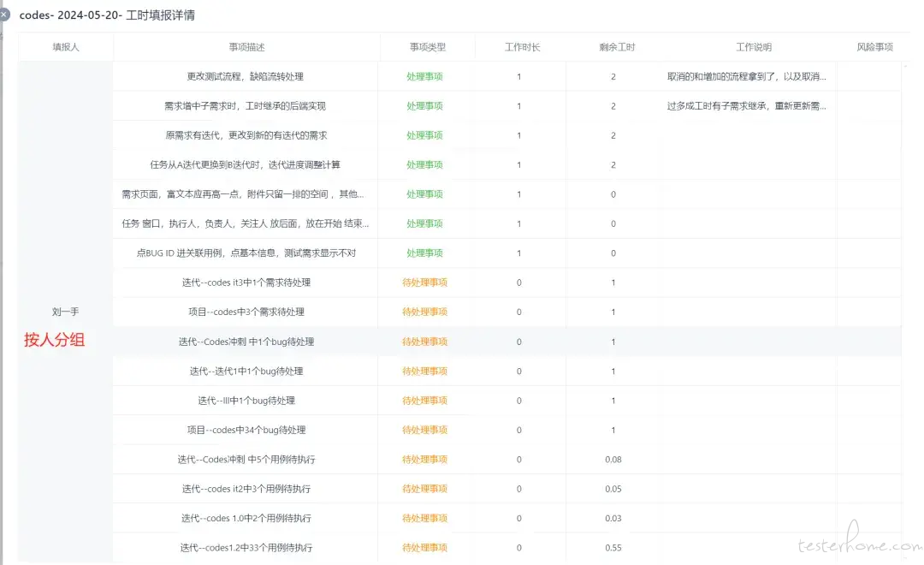Screen dimensions: 924x565
Task: Click 待处理事项 type in codes1.2中33个用例 row
Action: pos(424,548)
